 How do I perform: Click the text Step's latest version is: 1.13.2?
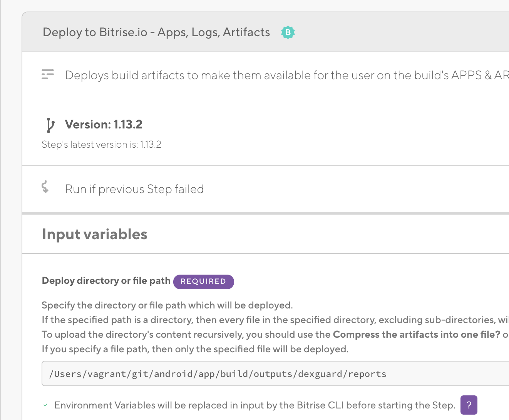coord(101,145)
